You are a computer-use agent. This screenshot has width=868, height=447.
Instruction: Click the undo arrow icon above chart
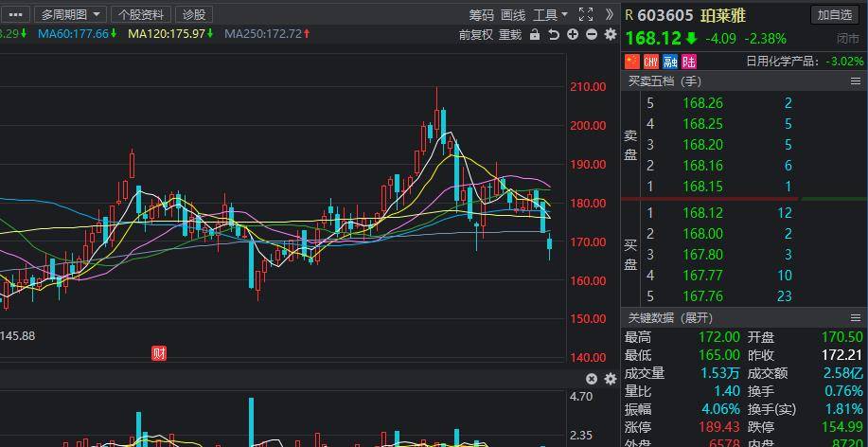click(554, 34)
